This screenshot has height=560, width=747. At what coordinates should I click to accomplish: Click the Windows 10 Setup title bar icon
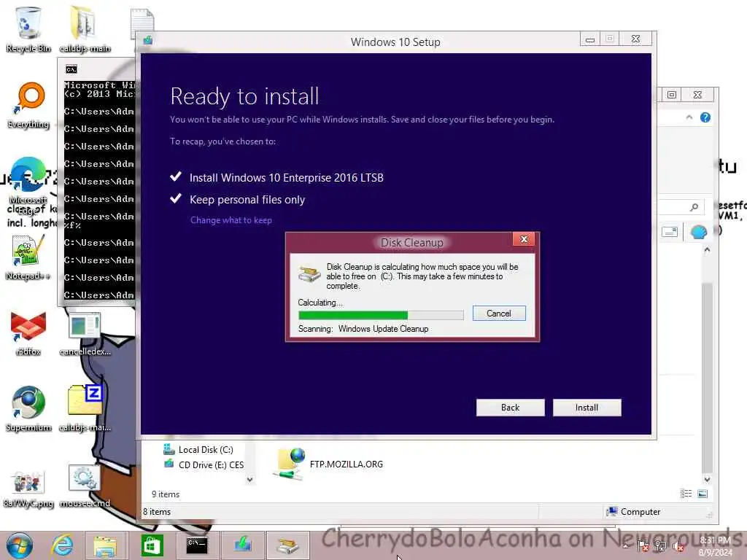[x=147, y=41]
